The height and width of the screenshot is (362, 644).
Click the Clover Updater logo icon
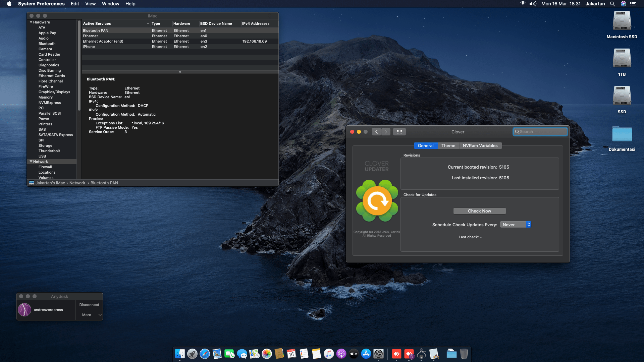coord(377,201)
